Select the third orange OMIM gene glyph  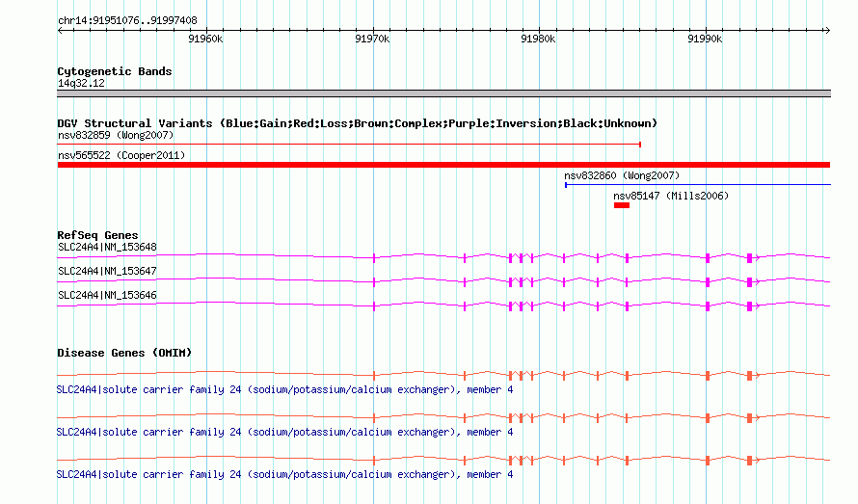(x=443, y=461)
